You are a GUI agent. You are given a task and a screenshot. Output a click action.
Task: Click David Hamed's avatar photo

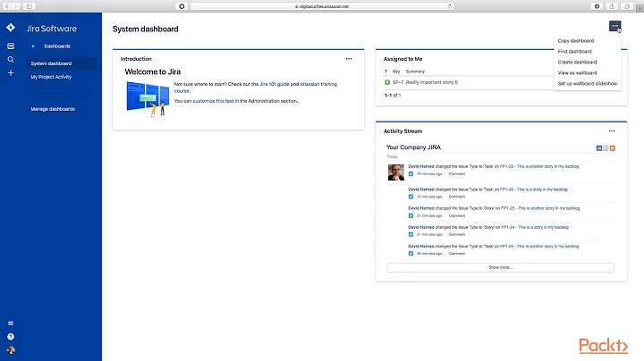pos(396,172)
